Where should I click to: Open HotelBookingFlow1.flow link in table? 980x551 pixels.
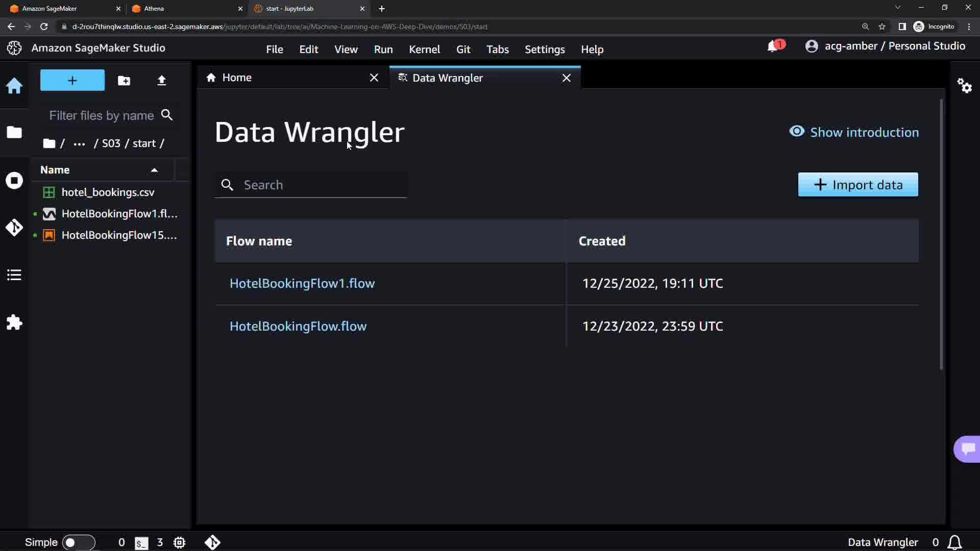click(302, 284)
